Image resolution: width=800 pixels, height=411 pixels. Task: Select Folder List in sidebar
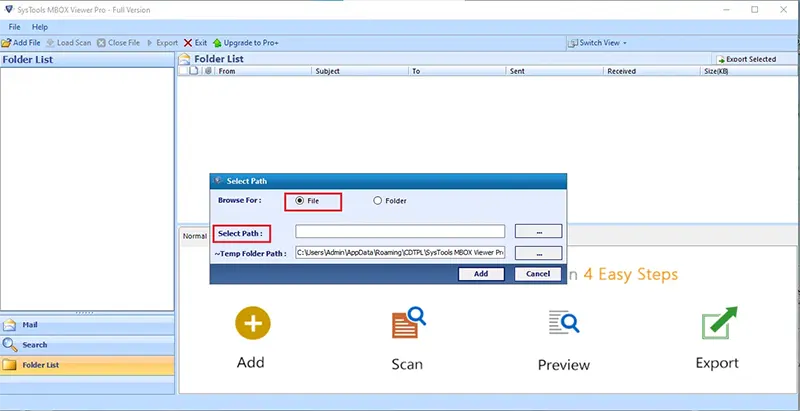pos(87,365)
